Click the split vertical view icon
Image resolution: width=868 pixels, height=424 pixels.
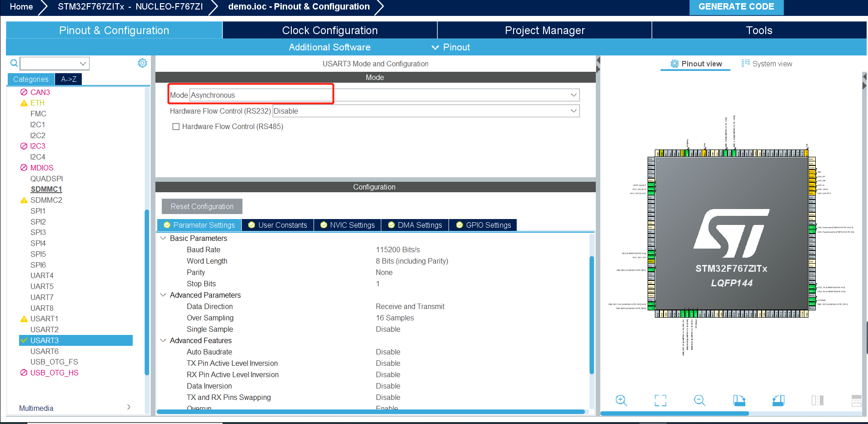[x=818, y=400]
